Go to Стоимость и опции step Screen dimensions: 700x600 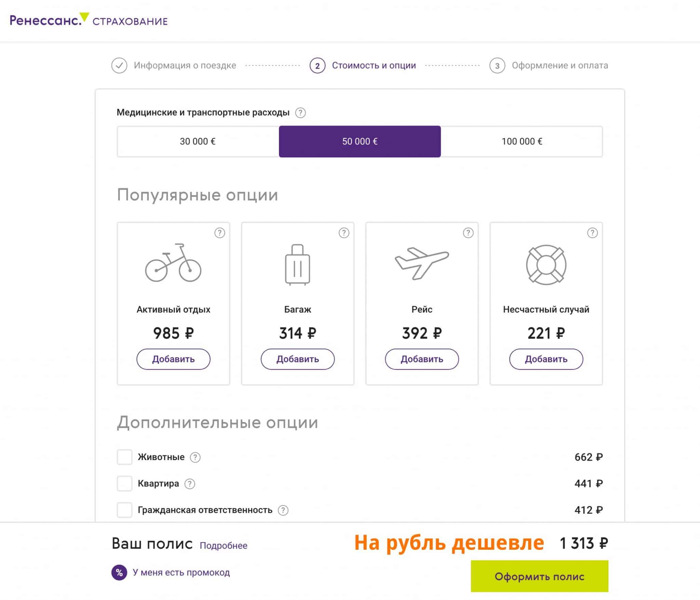coord(374,65)
